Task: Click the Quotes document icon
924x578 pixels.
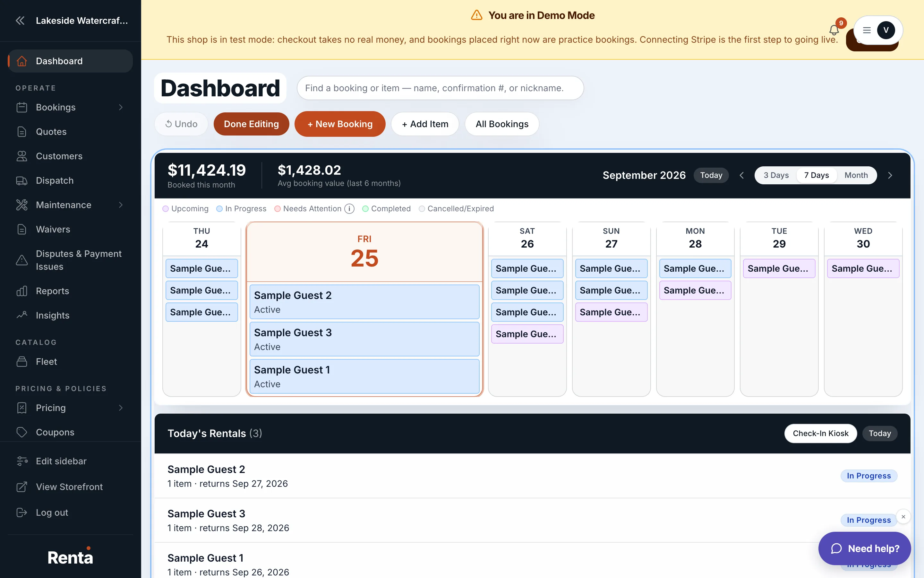Action: (x=22, y=132)
